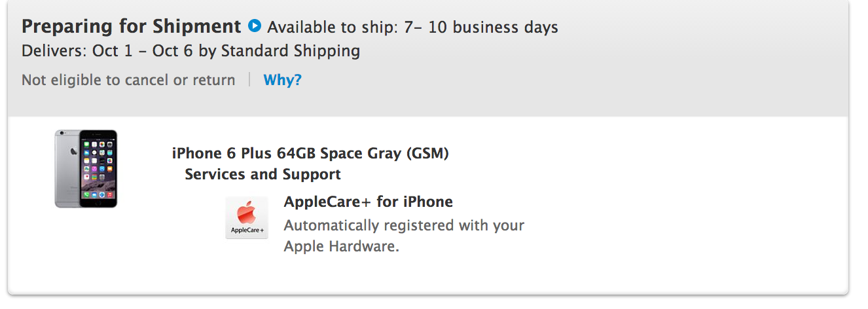Open the "Why?" link
868x309 pixels.
(x=282, y=80)
